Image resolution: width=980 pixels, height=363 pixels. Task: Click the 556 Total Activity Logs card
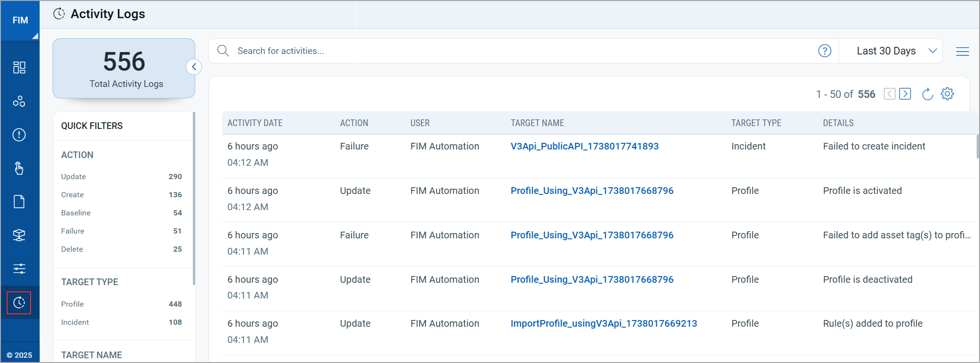pos(124,68)
